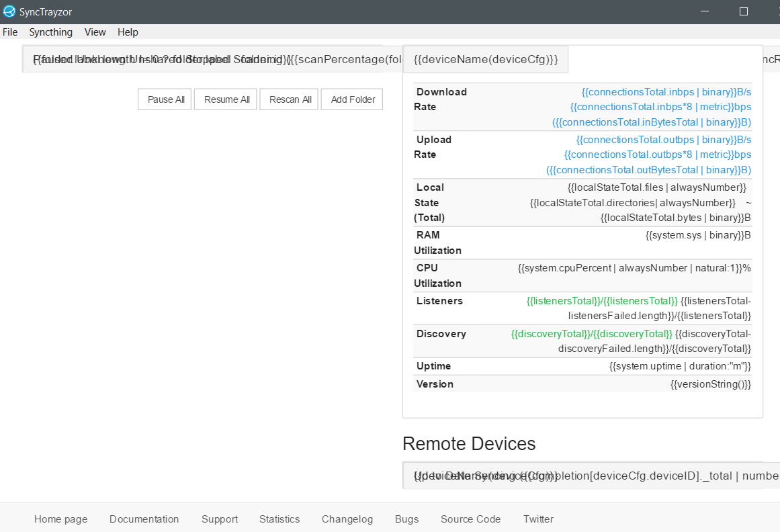Image resolution: width=780 pixels, height=532 pixels.
Task: Click the Upload Rate label
Action: [x=433, y=147]
